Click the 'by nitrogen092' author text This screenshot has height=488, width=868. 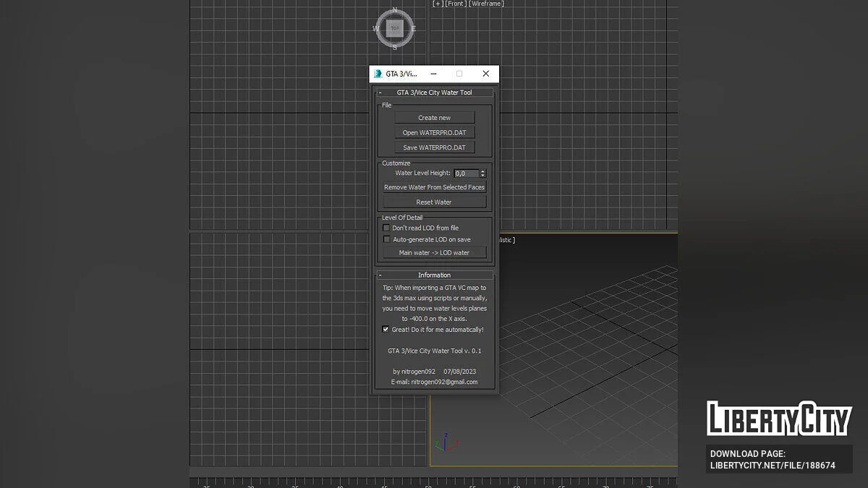414,372
